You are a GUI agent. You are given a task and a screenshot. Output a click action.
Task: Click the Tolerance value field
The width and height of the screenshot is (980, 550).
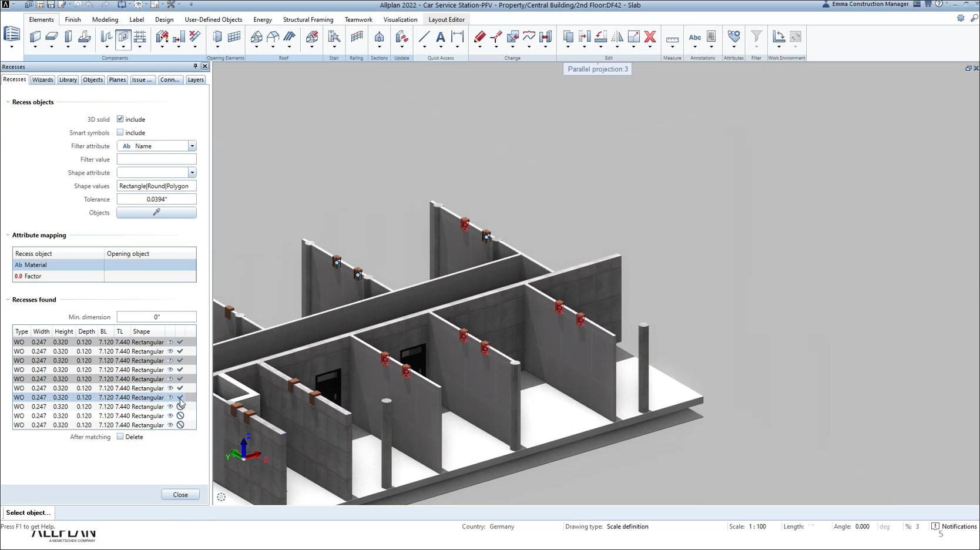tap(156, 199)
